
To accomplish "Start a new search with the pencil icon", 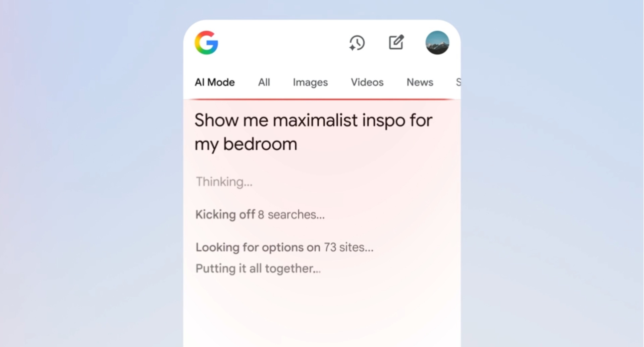I will (x=396, y=42).
